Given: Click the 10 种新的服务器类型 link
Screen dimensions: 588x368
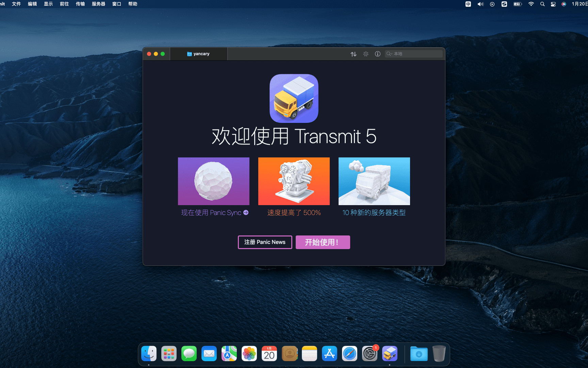Looking at the screenshot, I should (x=374, y=213).
